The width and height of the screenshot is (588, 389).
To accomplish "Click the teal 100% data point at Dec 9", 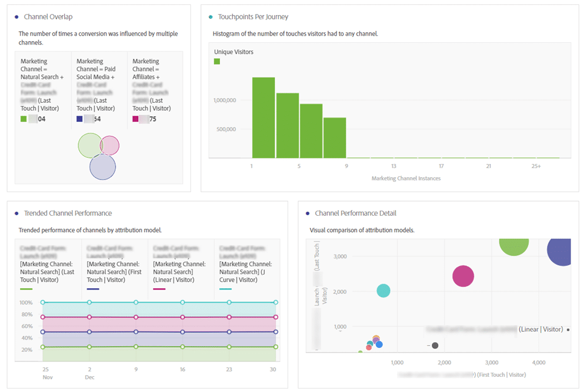I will (x=136, y=302).
